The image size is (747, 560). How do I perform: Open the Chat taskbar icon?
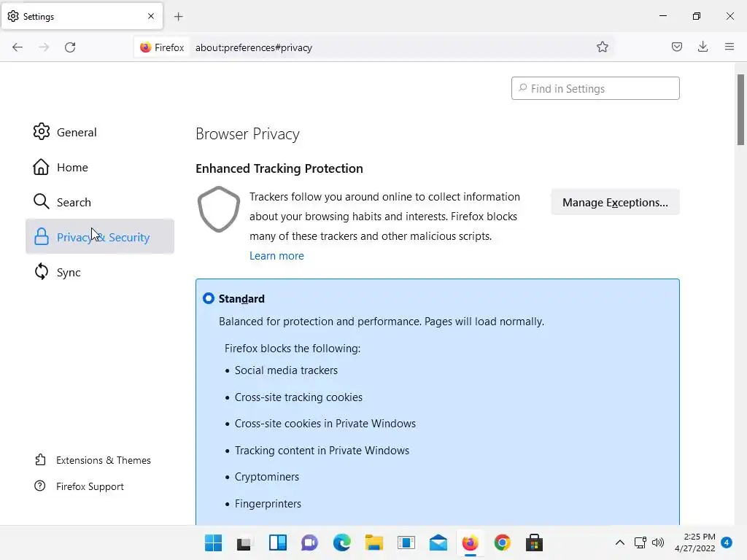pyautogui.click(x=309, y=542)
